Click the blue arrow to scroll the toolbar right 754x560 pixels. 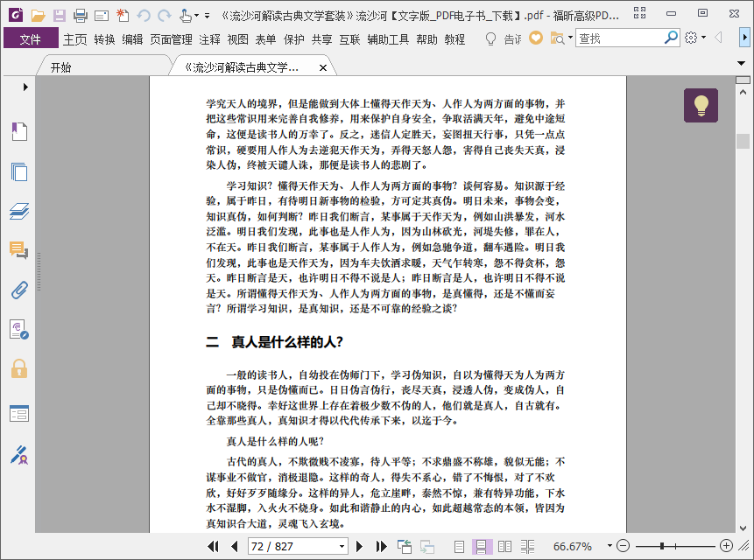point(744,38)
